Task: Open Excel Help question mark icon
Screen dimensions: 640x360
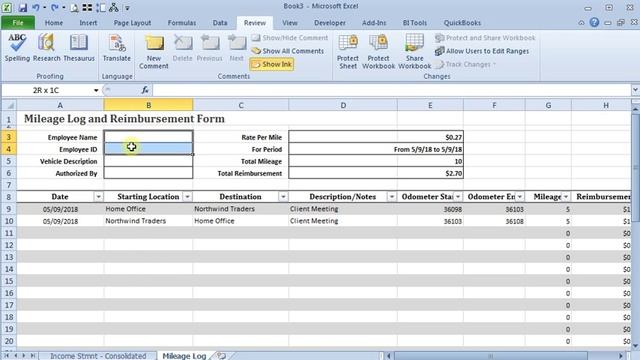Action: click(594, 22)
